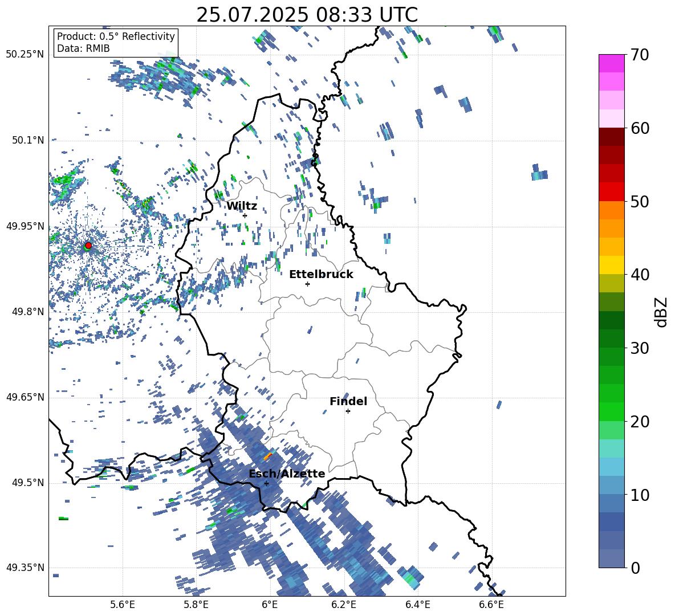Click the light blue colorbar swatch above 10
Screen dimensions: 675x616
(x=611, y=486)
